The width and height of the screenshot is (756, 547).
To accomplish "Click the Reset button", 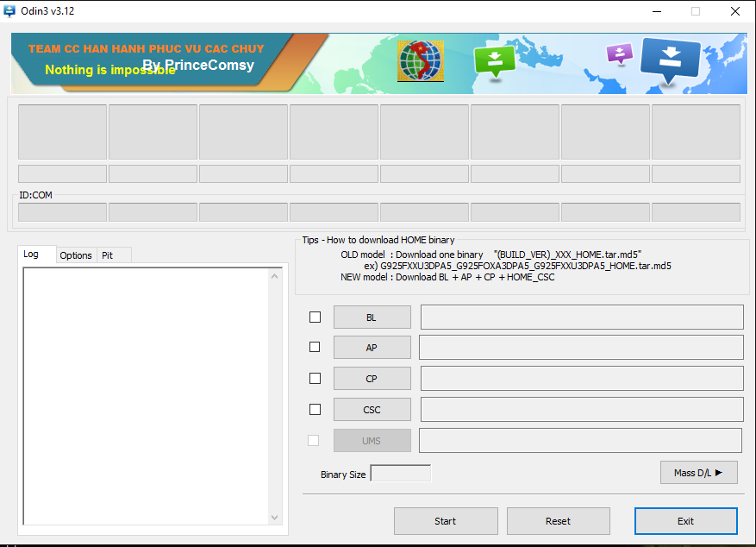I will coord(558,521).
